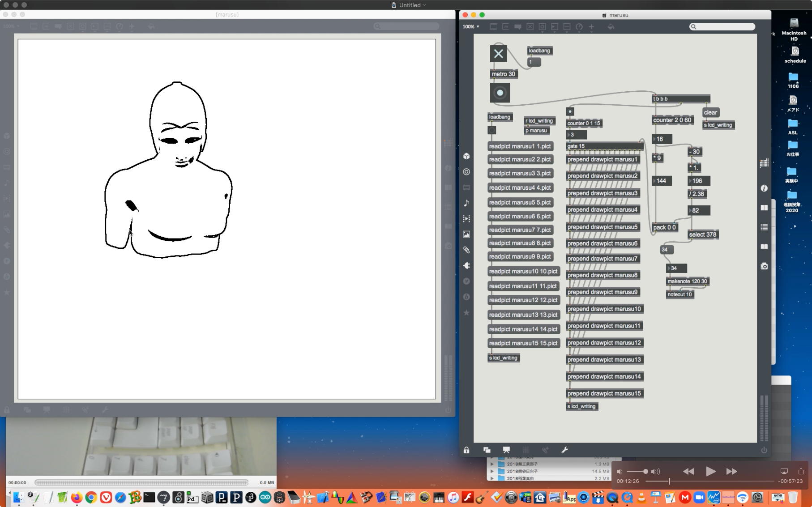Toggle the X switch above metro 30
Viewport: 812px width, 507px height.
tap(498, 54)
